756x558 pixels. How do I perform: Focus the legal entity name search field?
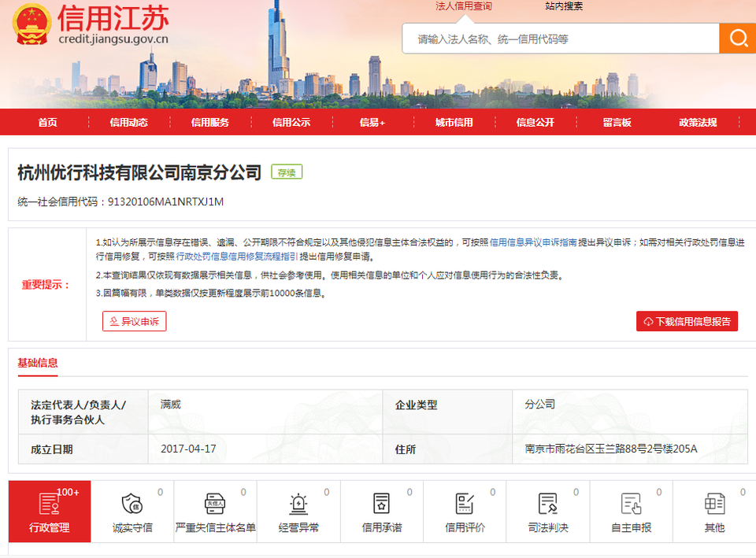click(x=561, y=39)
